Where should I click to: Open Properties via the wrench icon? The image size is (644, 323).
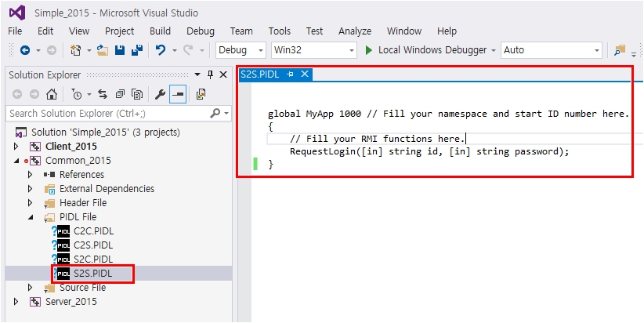click(x=161, y=94)
